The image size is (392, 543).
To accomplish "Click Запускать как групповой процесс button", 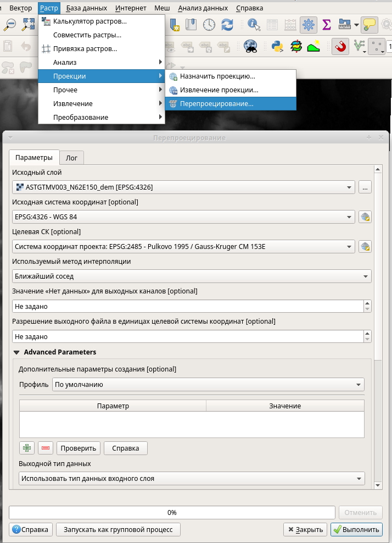I will tap(118, 530).
